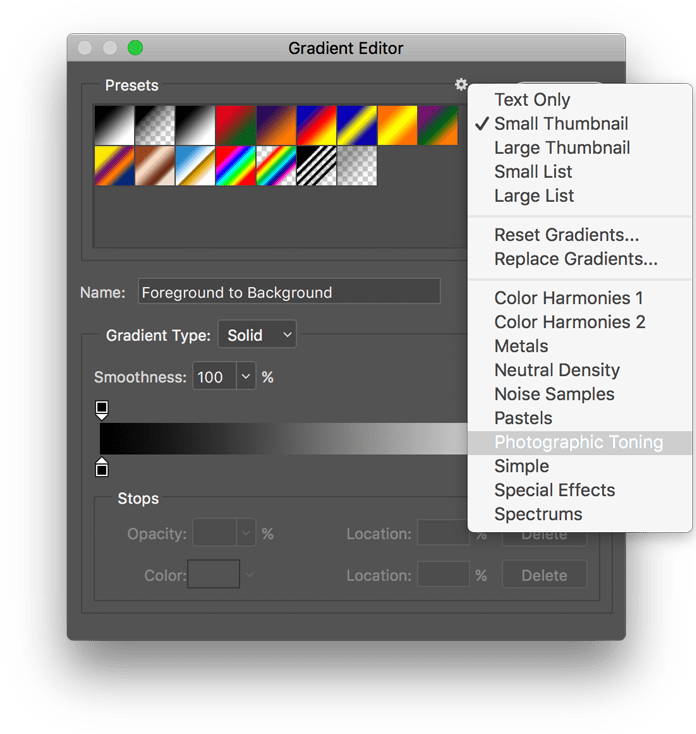This screenshot has width=696, height=734.
Task: Click the color stop Location field
Action: [443, 574]
